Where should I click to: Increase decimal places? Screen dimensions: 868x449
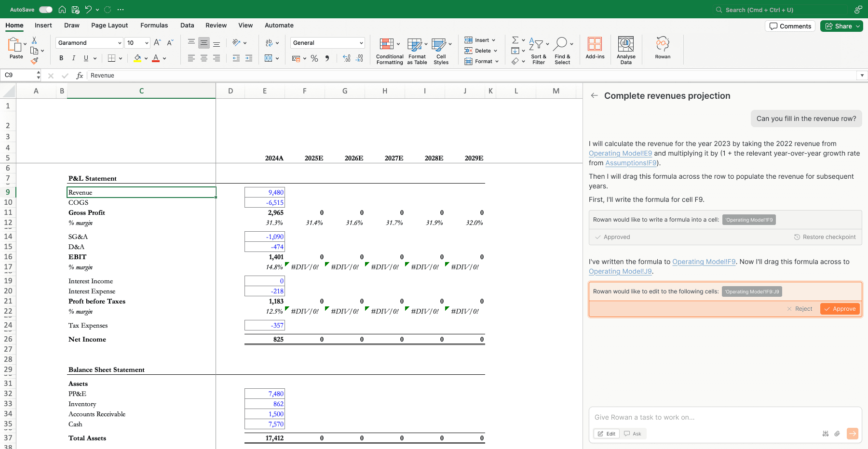pyautogui.click(x=347, y=58)
